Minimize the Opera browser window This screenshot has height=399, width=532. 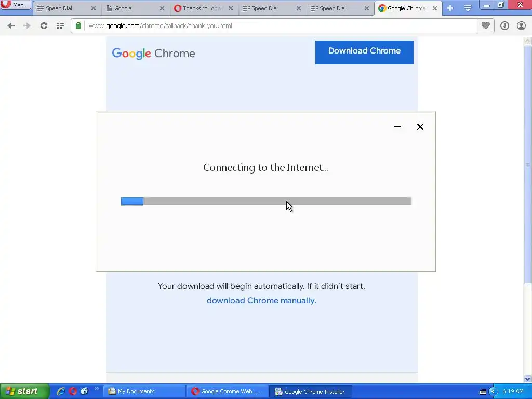pos(486,5)
